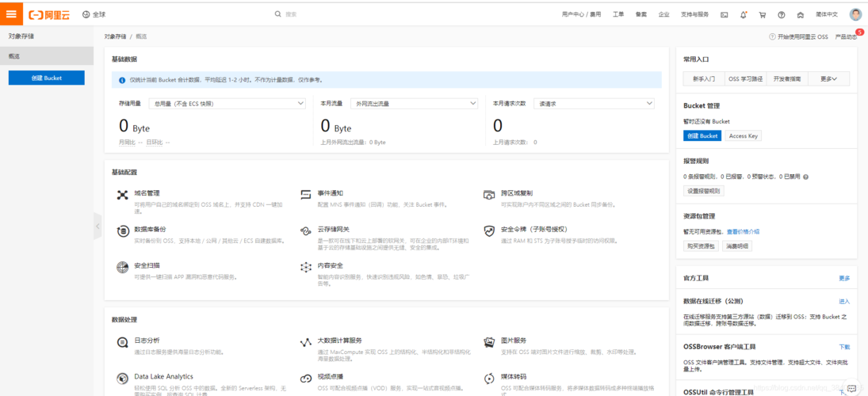The image size is (868, 396).
Task: Click the 安全扫描 icon
Action: (x=122, y=267)
